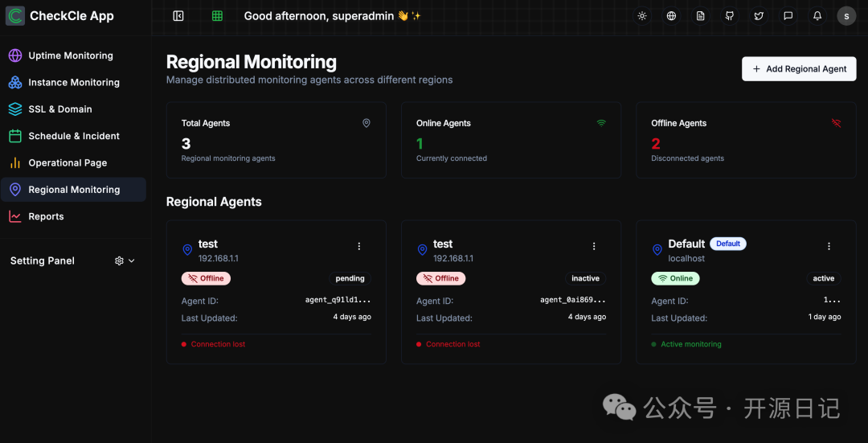
Task: Collapse the sidebar panel toggle icon
Action: click(x=178, y=16)
